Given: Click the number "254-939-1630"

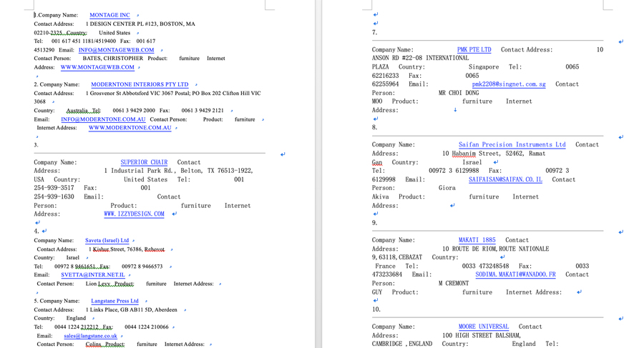Looking at the screenshot, I should point(54,197).
